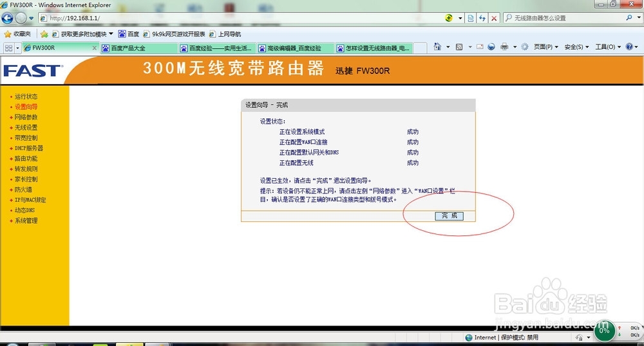Switch to the 百度经验——实用生活 tab
Image resolution: width=644 pixels, height=346 pixels.
pyautogui.click(x=217, y=48)
